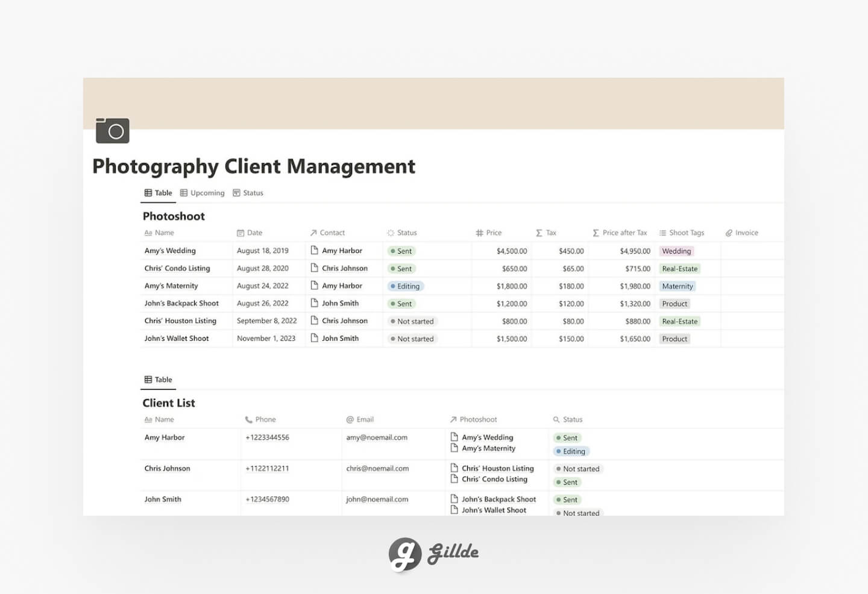Click the table grid icon above Client List
Image resolution: width=868 pixels, height=594 pixels.
(149, 379)
